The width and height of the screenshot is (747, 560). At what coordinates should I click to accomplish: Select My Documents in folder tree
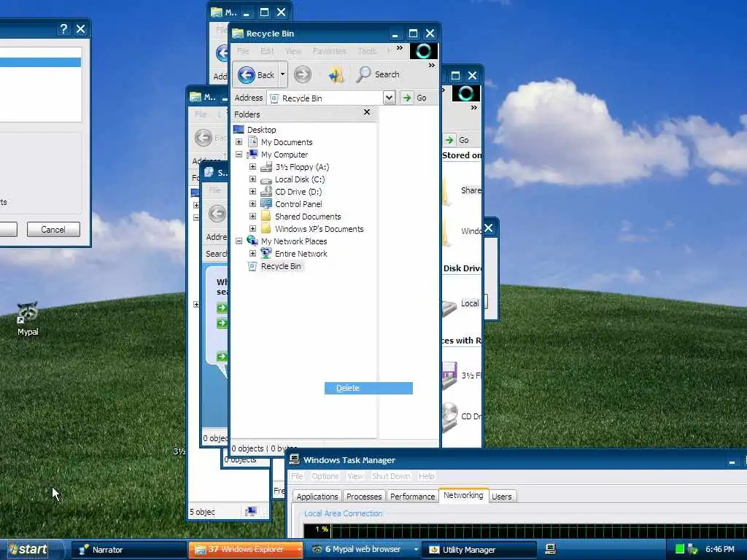(x=286, y=142)
